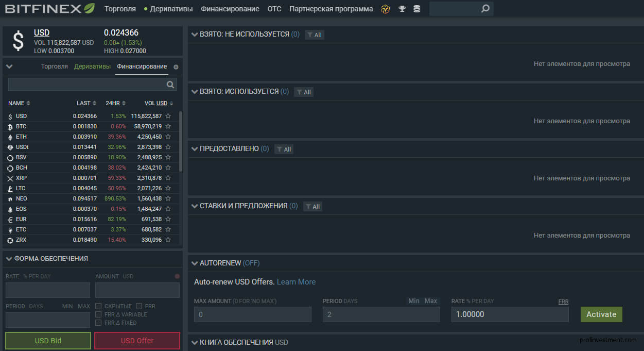Star the ETH funding row
This screenshot has height=351, width=644.
point(168,137)
